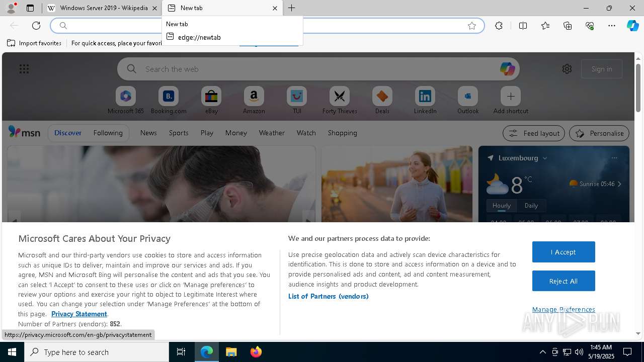Viewport: 644px width, 362px height.
Task: Open the LinkedIn shortcut
Action: [x=425, y=101]
